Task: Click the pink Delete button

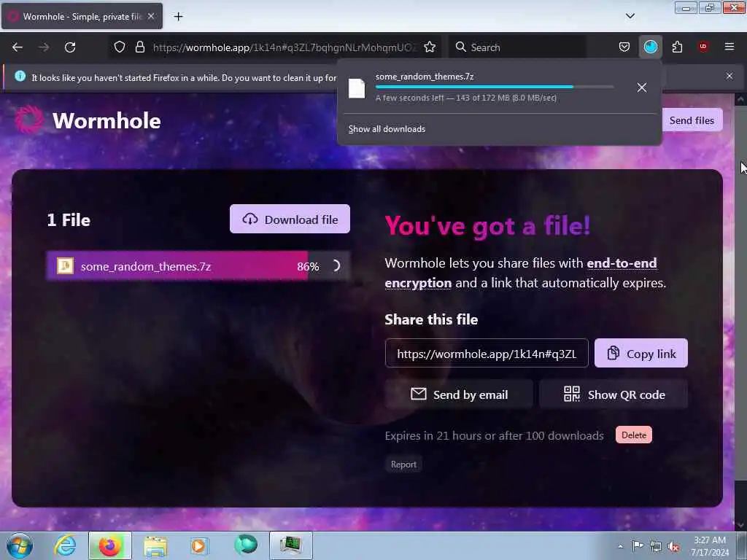Action: 634,435
